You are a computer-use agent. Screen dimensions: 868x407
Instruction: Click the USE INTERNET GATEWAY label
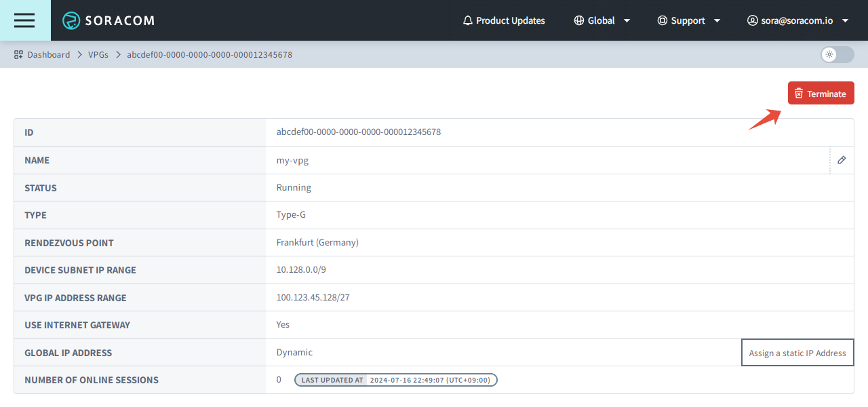click(x=77, y=325)
